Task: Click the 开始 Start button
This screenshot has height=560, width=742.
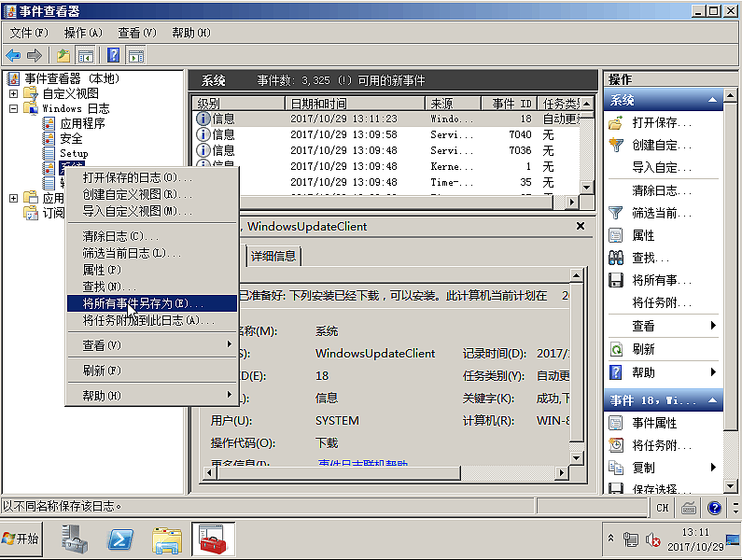Action: (x=22, y=539)
